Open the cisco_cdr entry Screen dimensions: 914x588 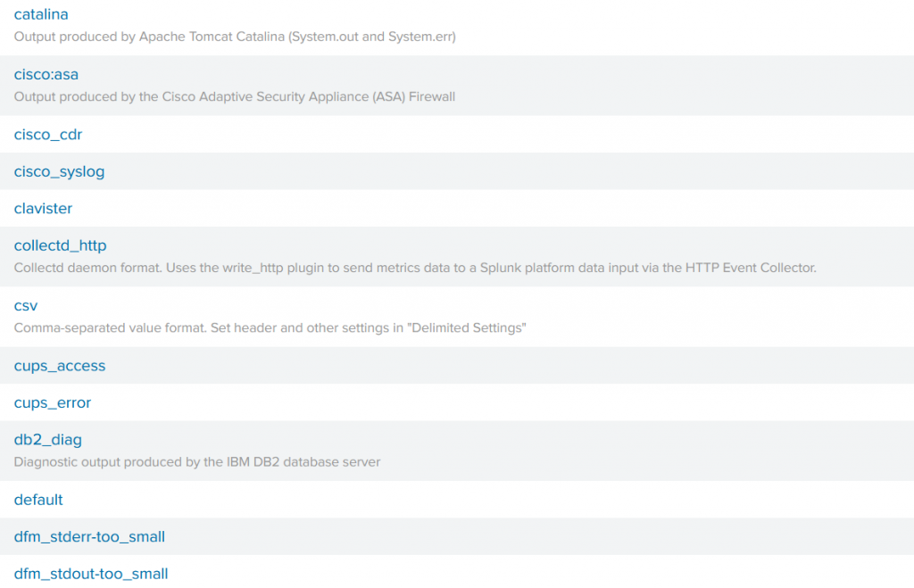48,135
